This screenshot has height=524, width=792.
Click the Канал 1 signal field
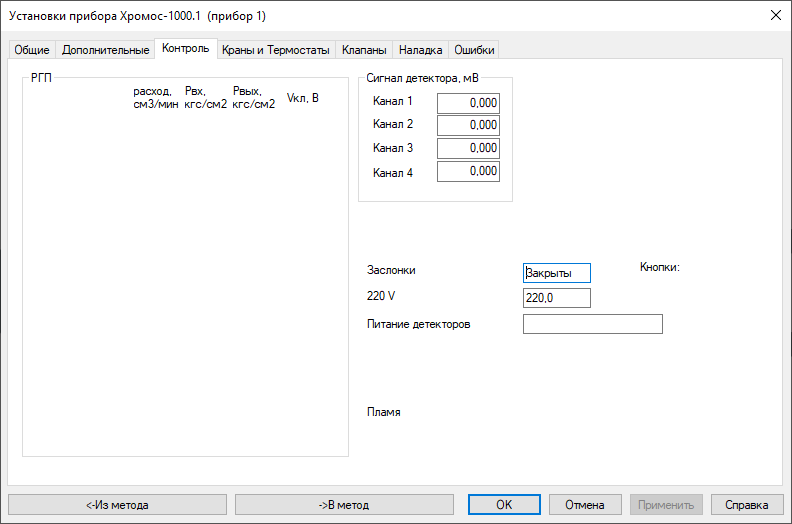click(x=468, y=102)
